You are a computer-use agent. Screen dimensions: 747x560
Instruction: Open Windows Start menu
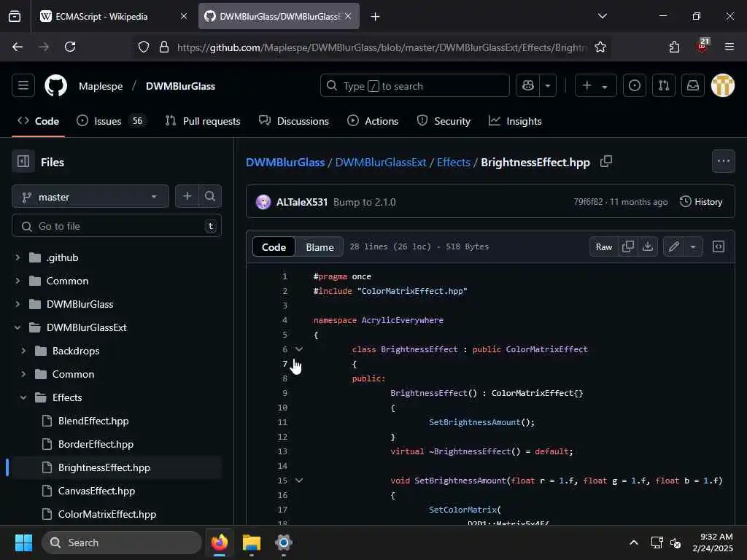tap(23, 542)
